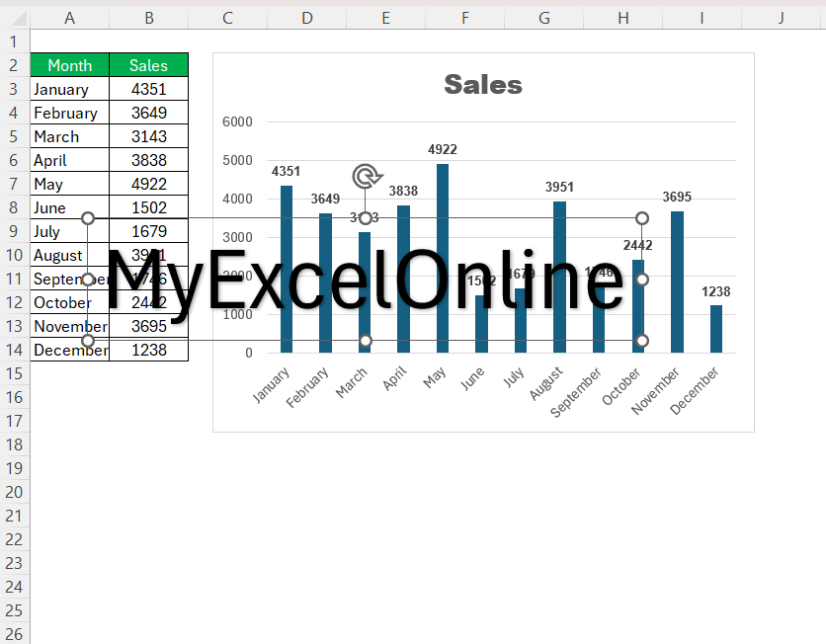Click the December bar in chart
Viewport: 826px width, 644px height.
click(x=716, y=329)
